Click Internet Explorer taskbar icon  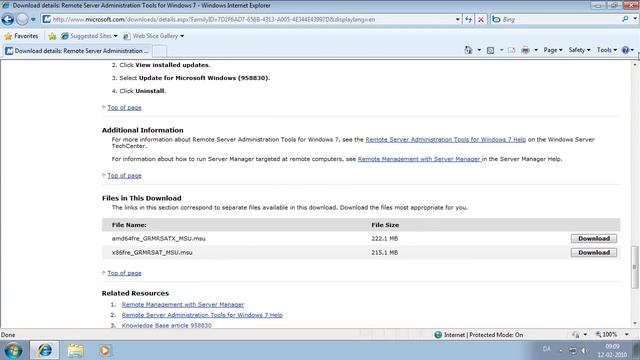coord(44,350)
